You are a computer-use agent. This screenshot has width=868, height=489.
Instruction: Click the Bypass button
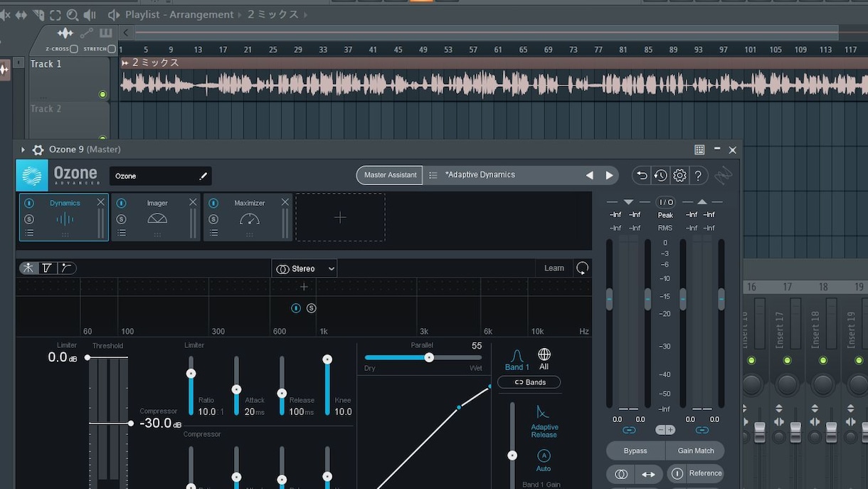click(x=635, y=451)
